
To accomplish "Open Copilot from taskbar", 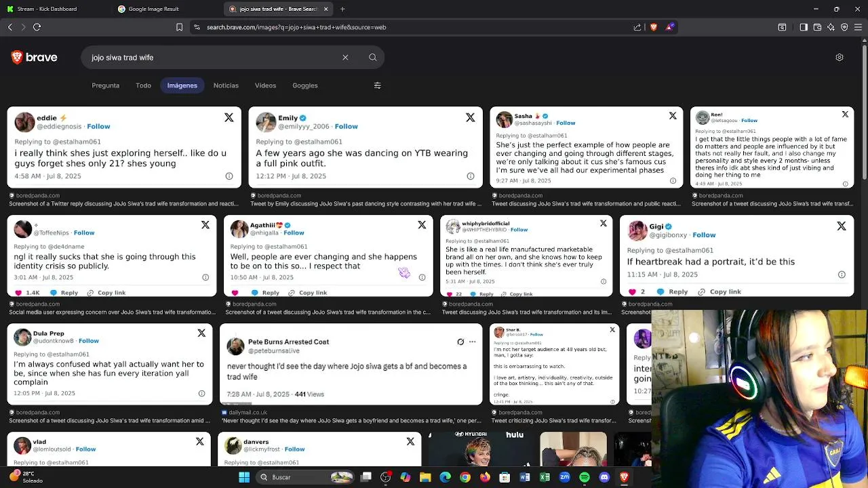I will pyautogui.click(x=406, y=477).
